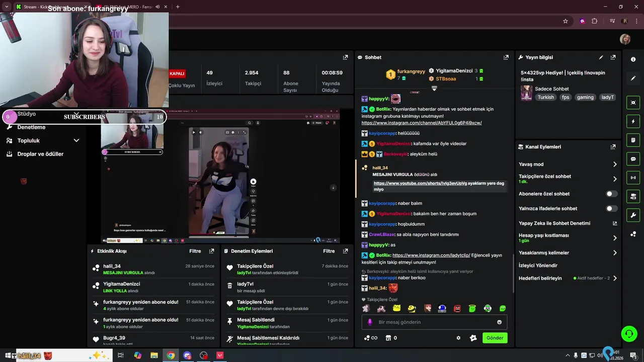
Task: Open the Windows notification center icon
Action: (x=633, y=355)
